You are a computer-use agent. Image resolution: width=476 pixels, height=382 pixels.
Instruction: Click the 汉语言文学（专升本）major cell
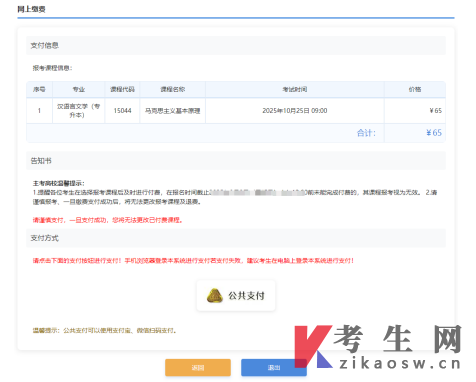coord(79,111)
